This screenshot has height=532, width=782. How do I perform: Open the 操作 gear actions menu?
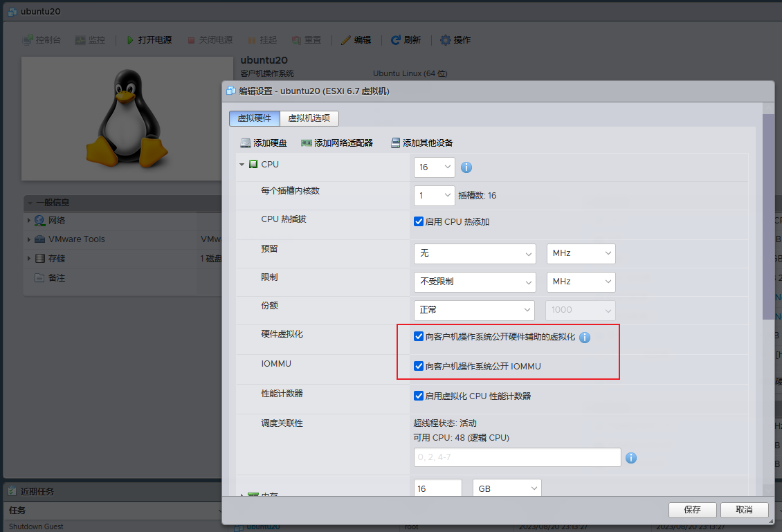point(455,40)
